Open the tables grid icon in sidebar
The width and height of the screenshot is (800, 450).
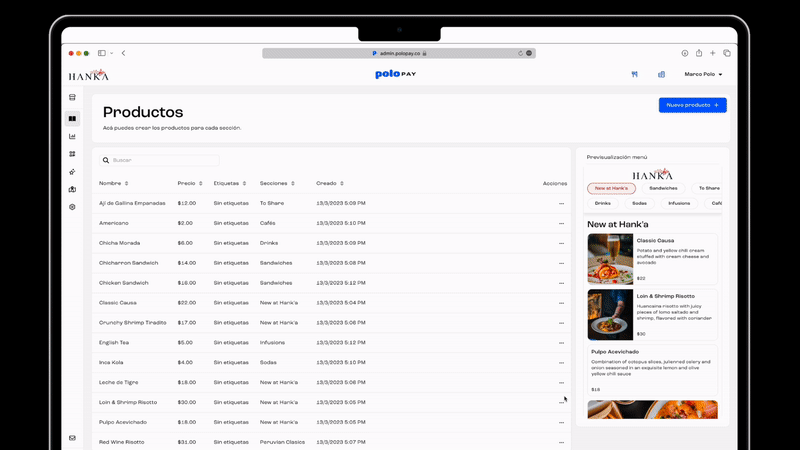coord(72,154)
